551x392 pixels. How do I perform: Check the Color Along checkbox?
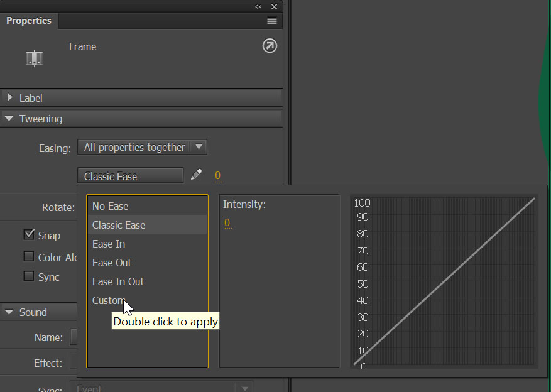tap(28, 256)
